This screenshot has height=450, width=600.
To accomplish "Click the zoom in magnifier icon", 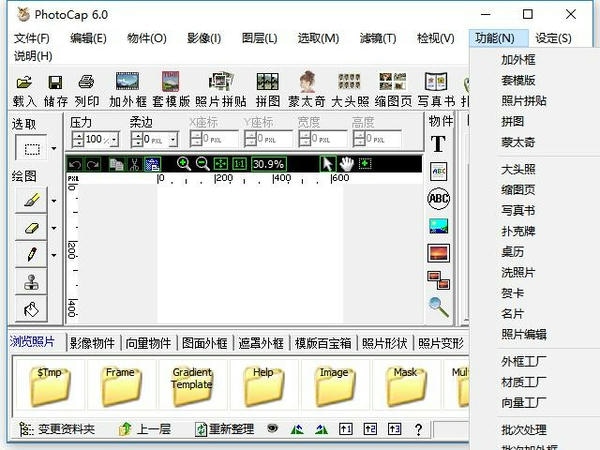I will click(x=184, y=164).
